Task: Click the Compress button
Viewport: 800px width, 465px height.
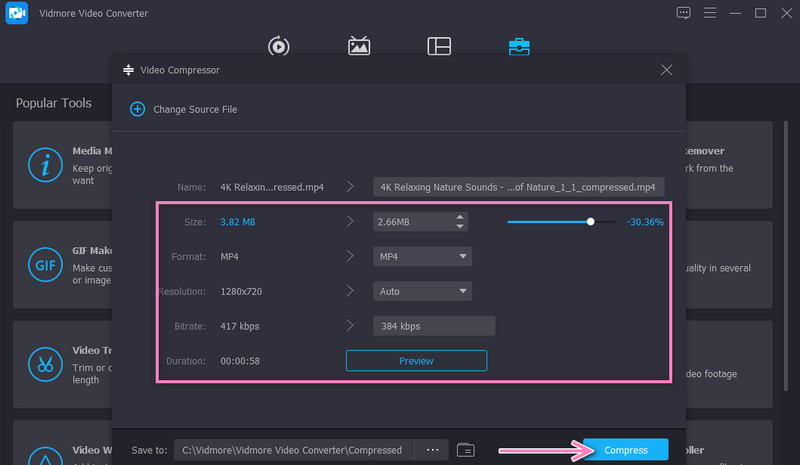Action: point(625,450)
